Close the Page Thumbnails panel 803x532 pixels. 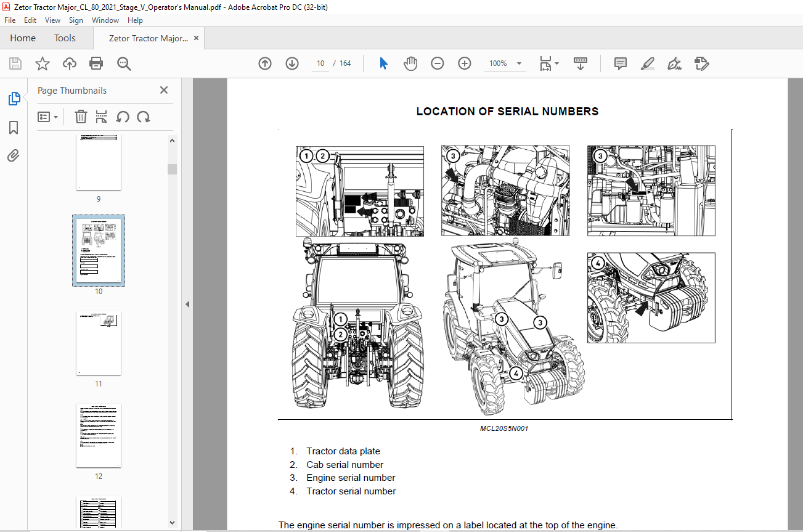click(x=164, y=90)
